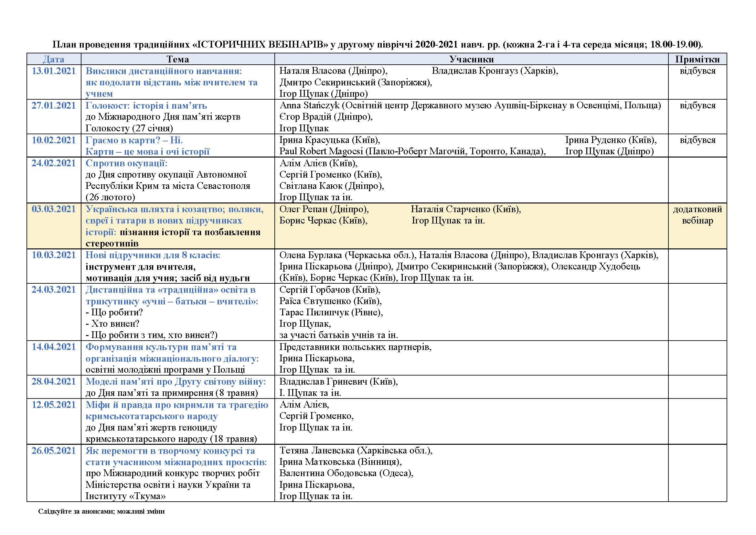This screenshot has height=535, width=756.
Task: Click participant "Алім Алієв (Київ),"
Action: pos(318,163)
